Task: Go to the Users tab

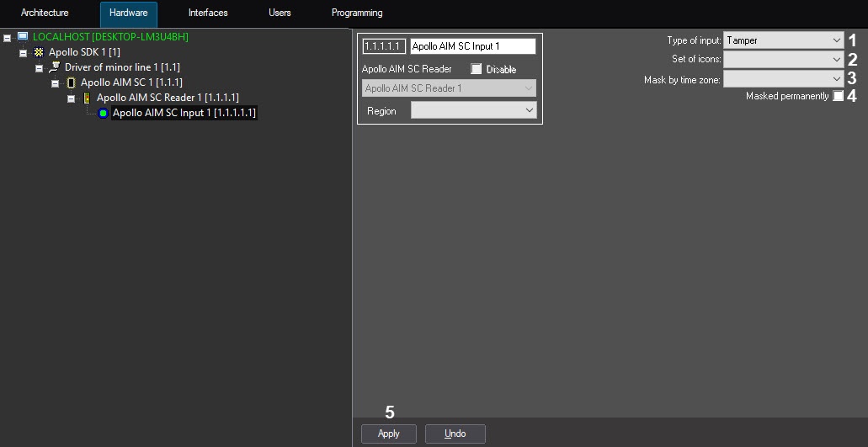Action: pyautogui.click(x=280, y=13)
